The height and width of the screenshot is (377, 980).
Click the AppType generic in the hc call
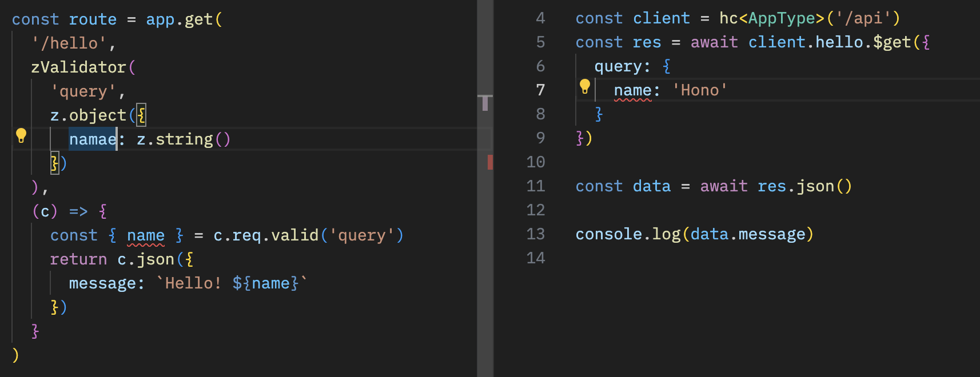[782, 18]
